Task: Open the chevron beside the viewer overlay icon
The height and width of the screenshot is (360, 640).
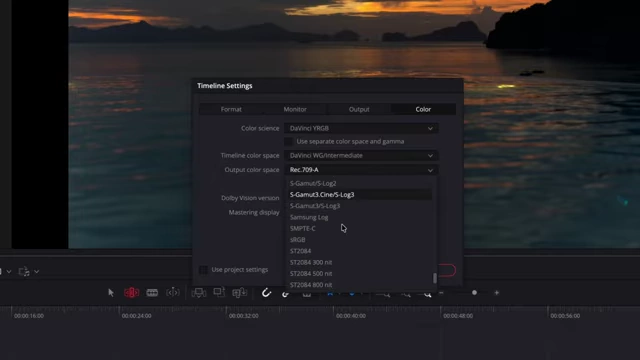Action: (37, 271)
